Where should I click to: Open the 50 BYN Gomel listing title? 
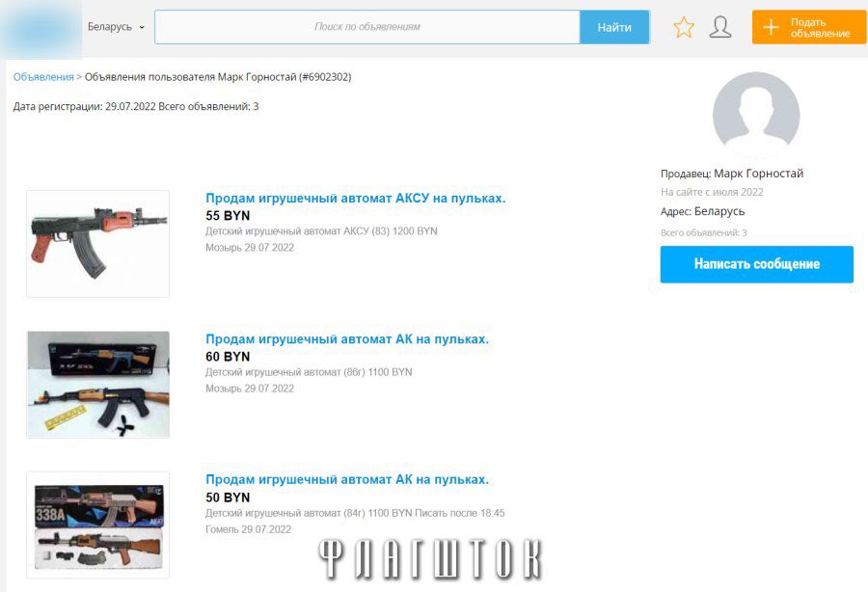[345, 479]
